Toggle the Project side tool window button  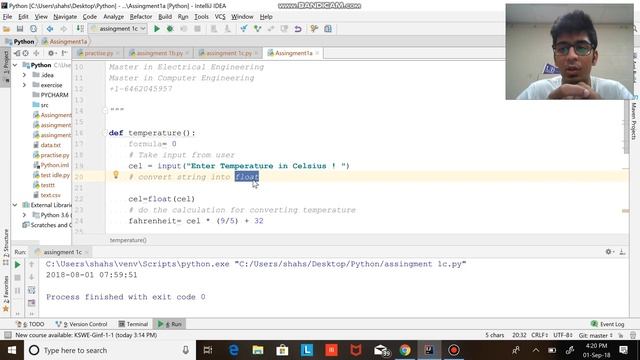click(x=6, y=67)
